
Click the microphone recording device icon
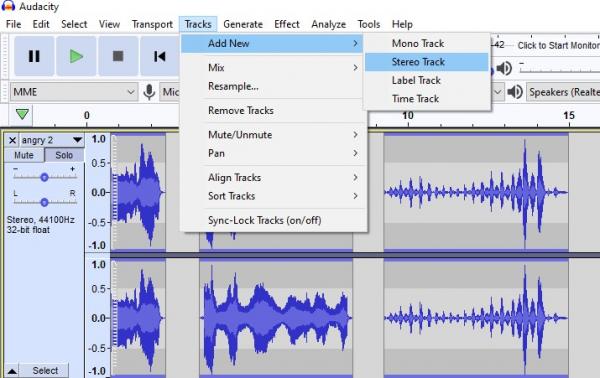pyautogui.click(x=149, y=92)
